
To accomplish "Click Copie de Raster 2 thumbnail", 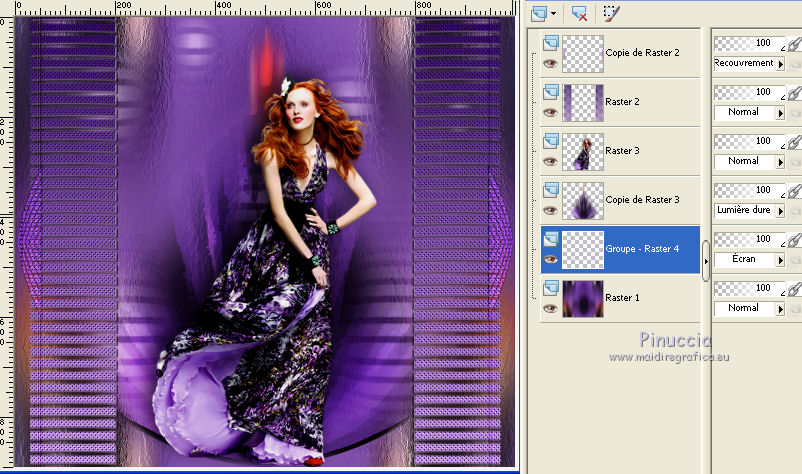I will (x=583, y=54).
